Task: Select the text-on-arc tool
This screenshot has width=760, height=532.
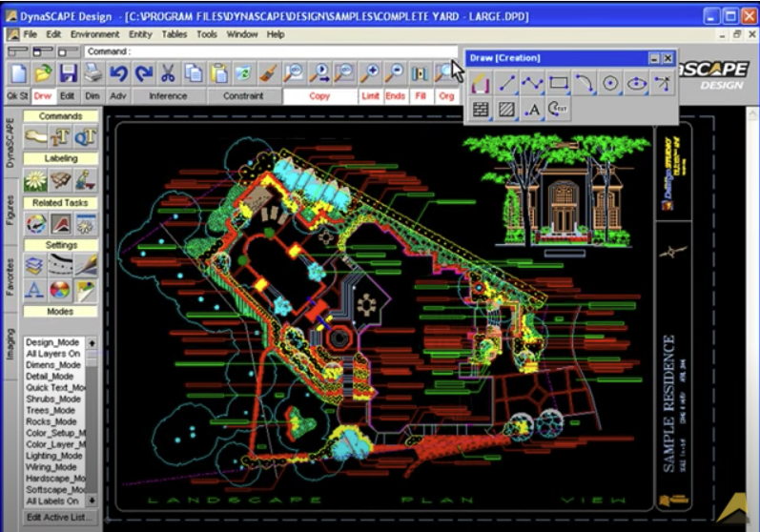Action: pos(559,109)
